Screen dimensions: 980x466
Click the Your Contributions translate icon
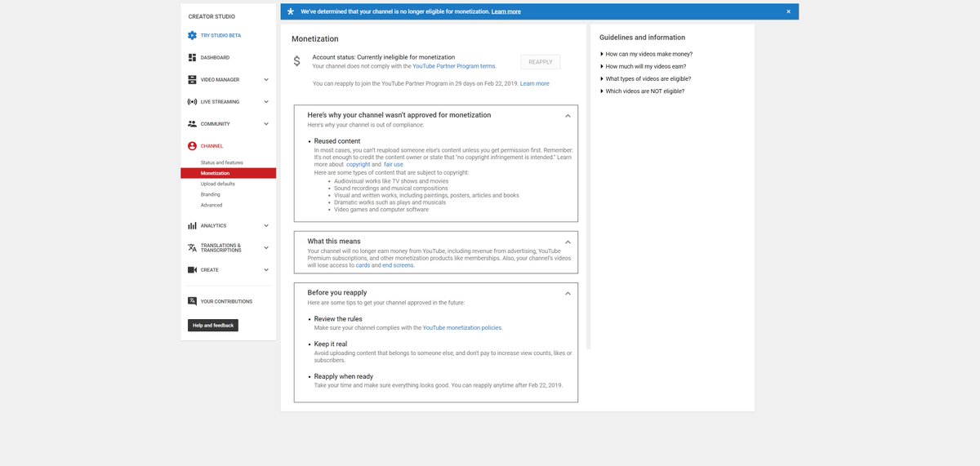click(192, 301)
